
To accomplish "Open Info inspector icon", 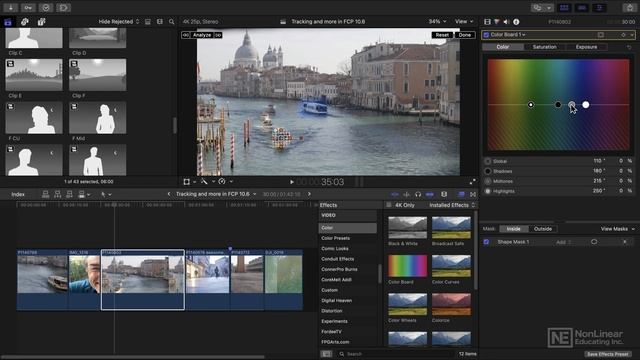I will click(x=516, y=22).
